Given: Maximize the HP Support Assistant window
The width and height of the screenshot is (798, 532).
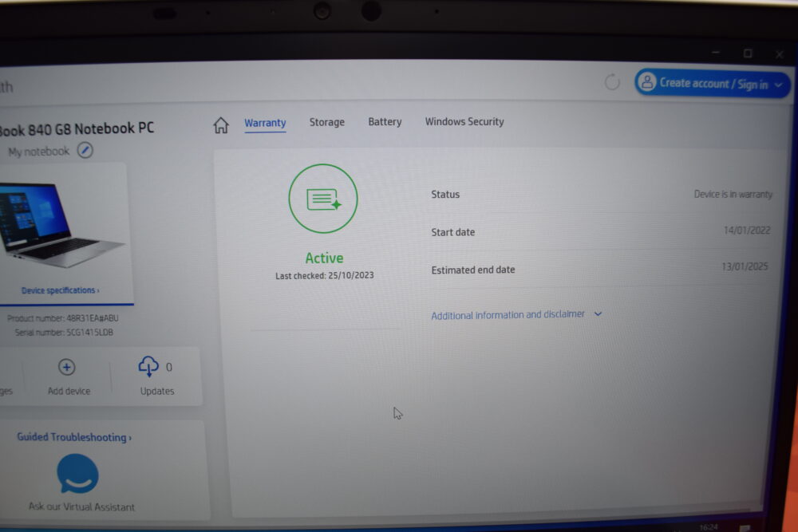Looking at the screenshot, I should (x=748, y=53).
